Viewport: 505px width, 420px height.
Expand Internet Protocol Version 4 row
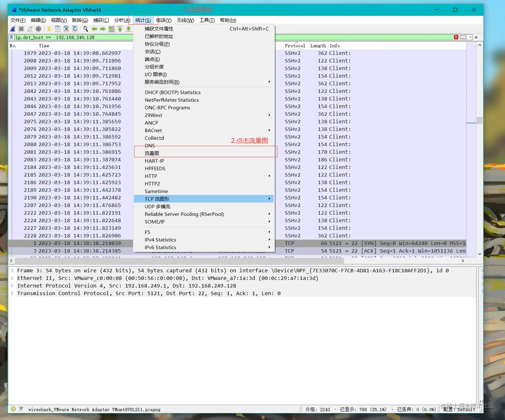pyautogui.click(x=12, y=286)
